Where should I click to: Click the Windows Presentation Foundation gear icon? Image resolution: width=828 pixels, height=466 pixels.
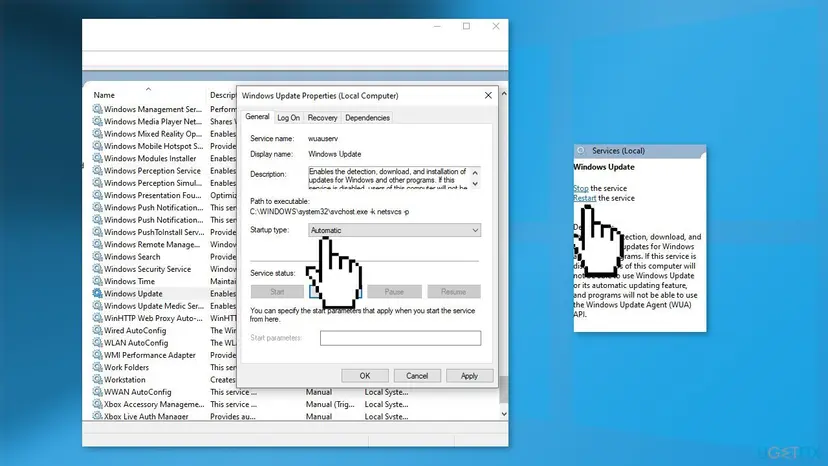click(x=97, y=195)
